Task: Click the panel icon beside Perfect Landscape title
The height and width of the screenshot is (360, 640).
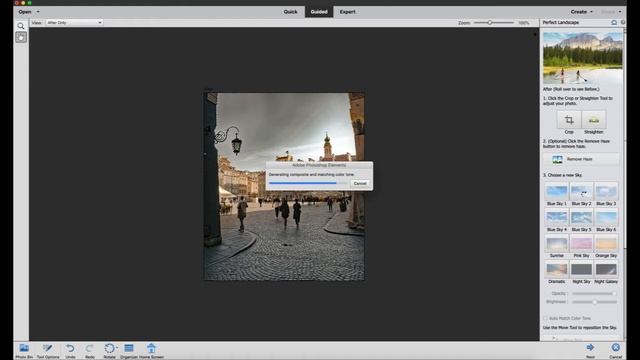Action: [x=614, y=23]
